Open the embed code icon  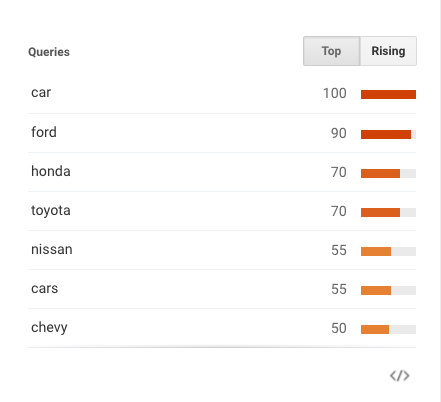pos(399,376)
